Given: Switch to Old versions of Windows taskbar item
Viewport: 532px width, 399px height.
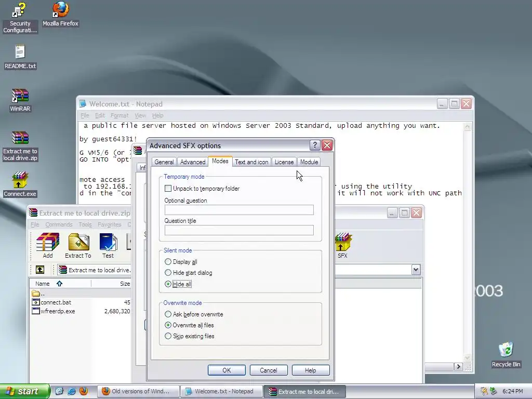Looking at the screenshot, I should (138, 391).
